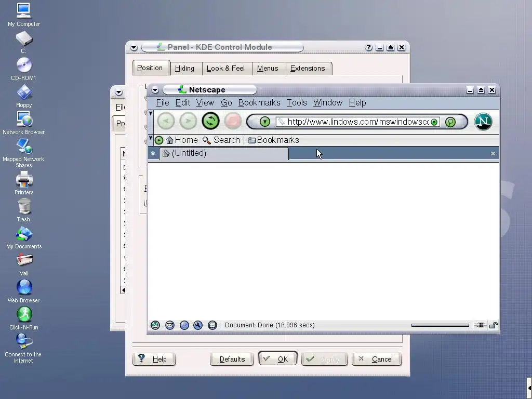Collapse the navigation toolbar with its grippy triangle

tap(150, 113)
